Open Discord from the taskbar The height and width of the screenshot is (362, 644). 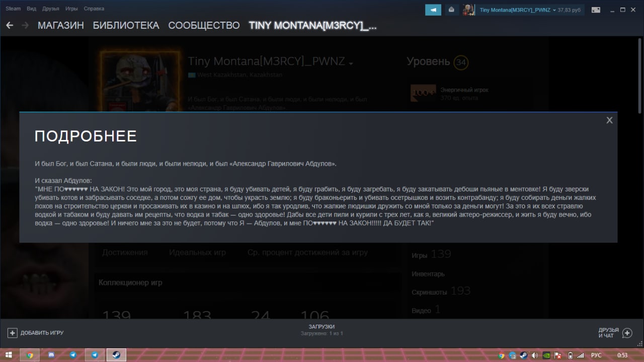pos(51,355)
